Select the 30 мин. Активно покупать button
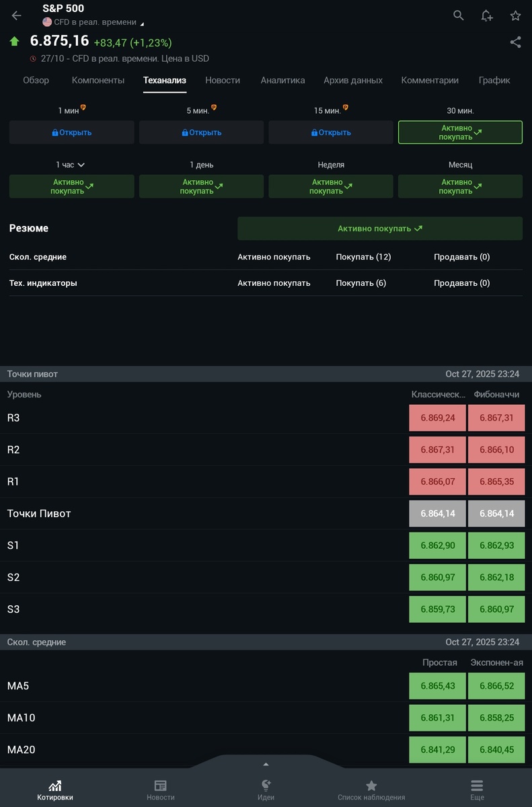532x807 pixels. pos(461,132)
